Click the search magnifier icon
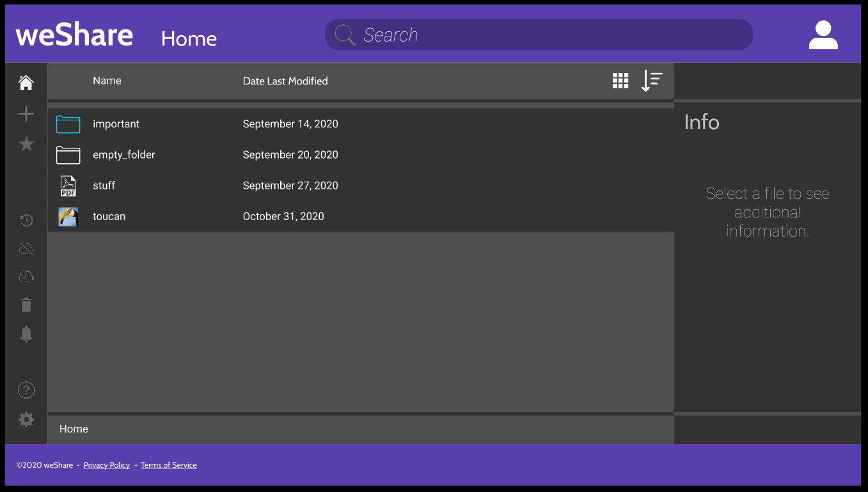The width and height of the screenshot is (868, 492). (x=345, y=35)
